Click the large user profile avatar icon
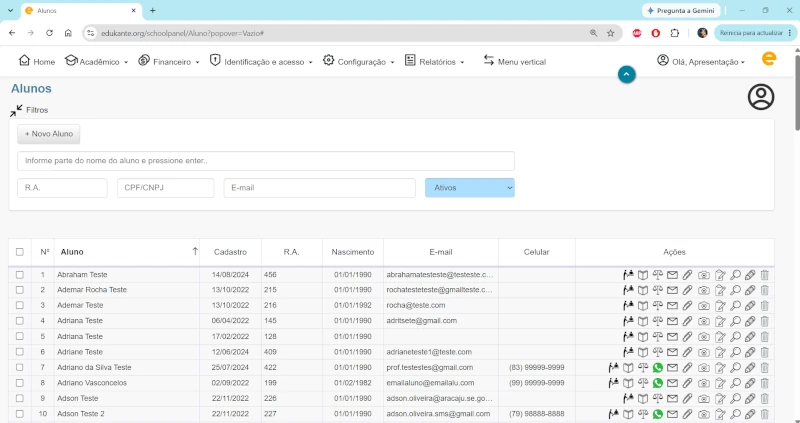 pyautogui.click(x=761, y=96)
